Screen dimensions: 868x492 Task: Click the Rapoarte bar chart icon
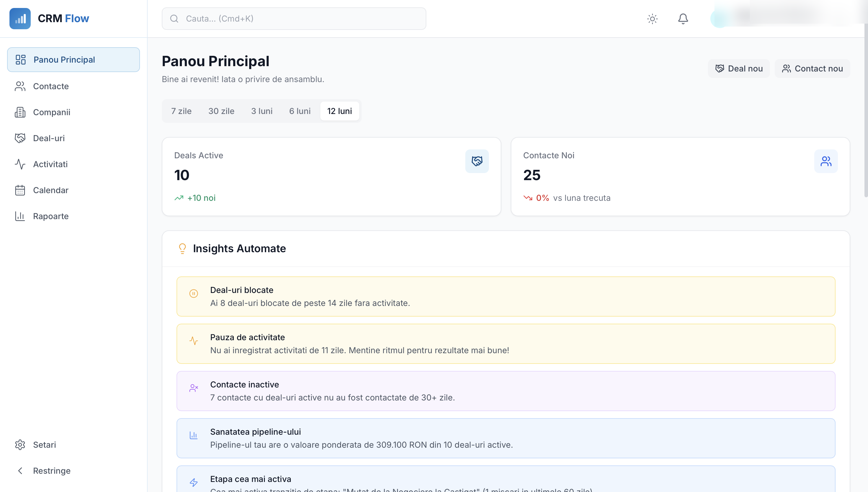click(x=20, y=216)
